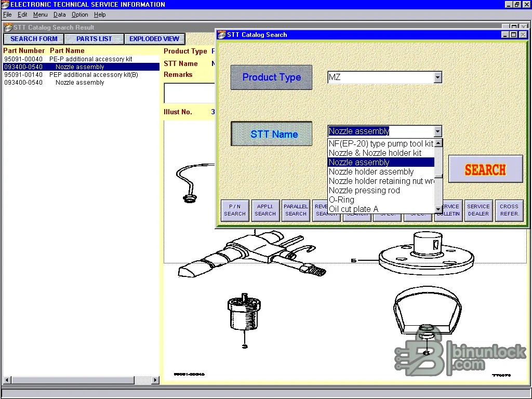Close the main application window
This screenshot has height=399, width=532.
coord(526,4)
